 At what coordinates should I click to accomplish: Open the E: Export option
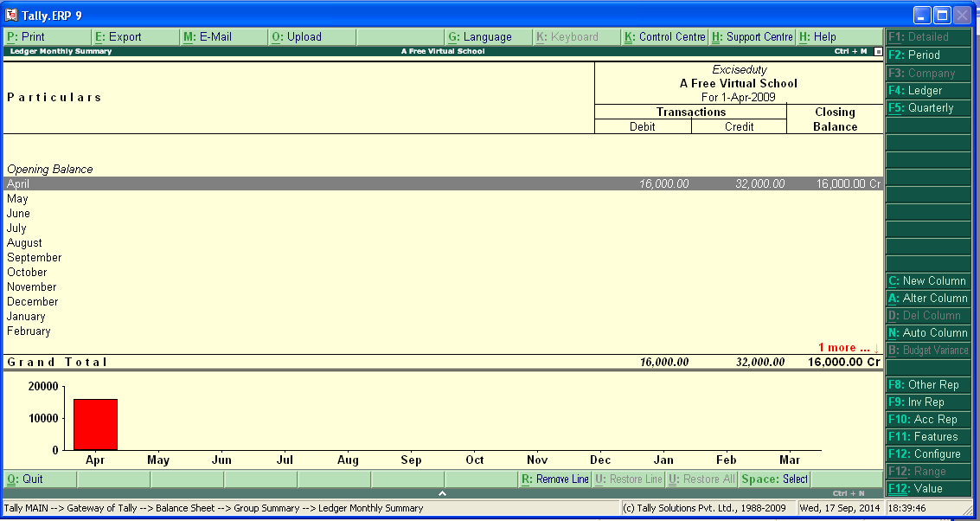[x=136, y=37]
